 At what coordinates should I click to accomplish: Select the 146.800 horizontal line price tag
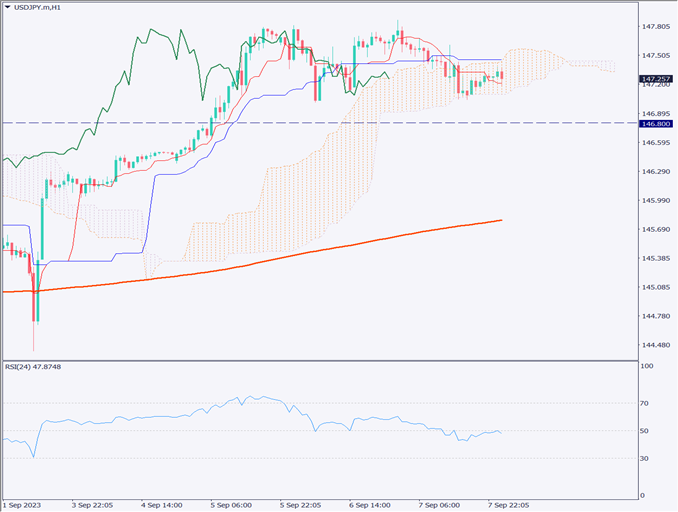(656, 123)
